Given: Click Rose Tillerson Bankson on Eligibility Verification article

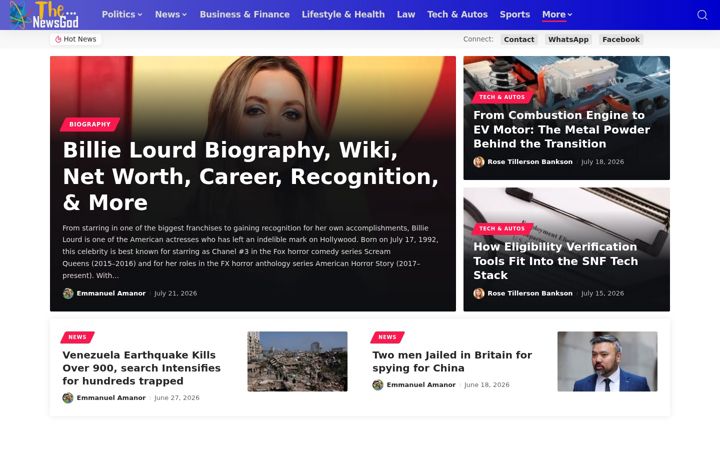Looking at the screenshot, I should click(530, 293).
